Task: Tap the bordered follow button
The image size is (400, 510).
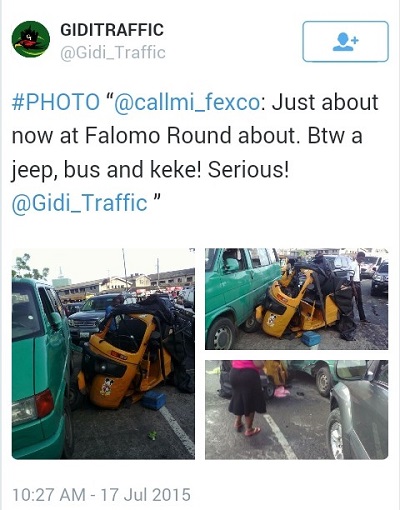Action: [x=345, y=42]
